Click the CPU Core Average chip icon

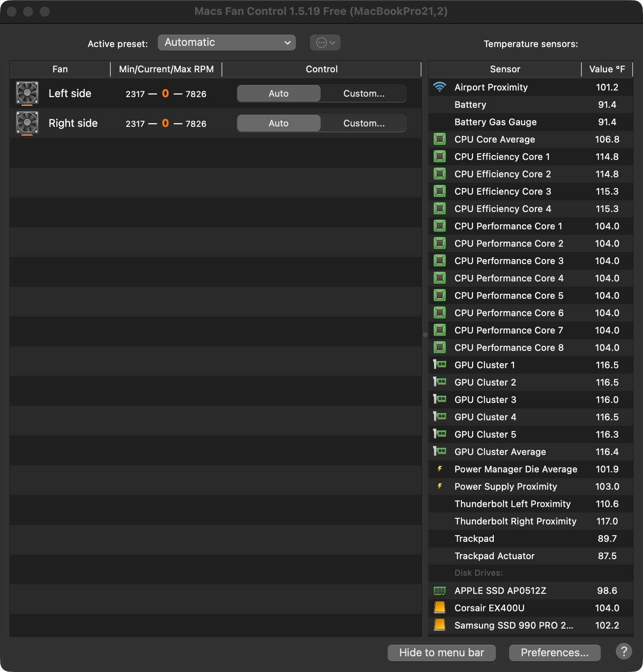[440, 139]
